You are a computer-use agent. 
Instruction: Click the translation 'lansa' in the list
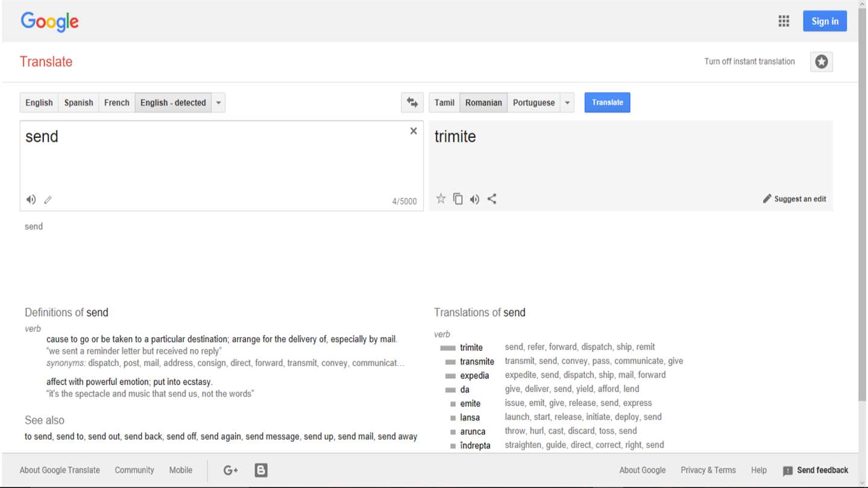pyautogui.click(x=470, y=418)
